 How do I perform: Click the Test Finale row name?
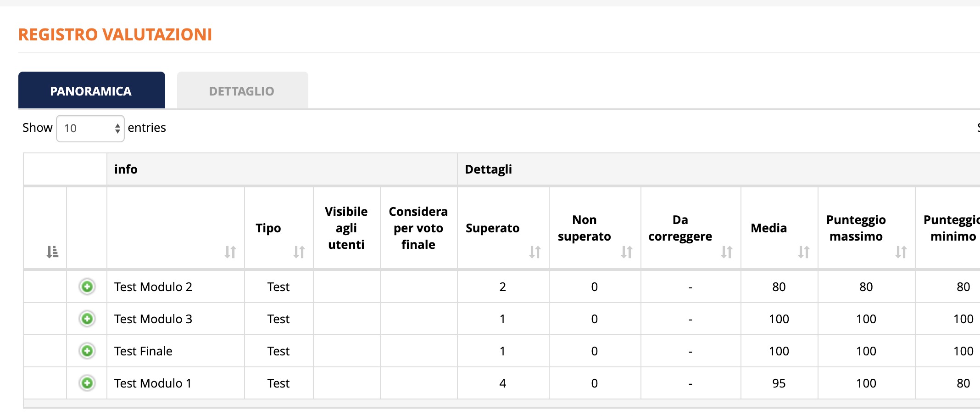pyautogui.click(x=143, y=351)
